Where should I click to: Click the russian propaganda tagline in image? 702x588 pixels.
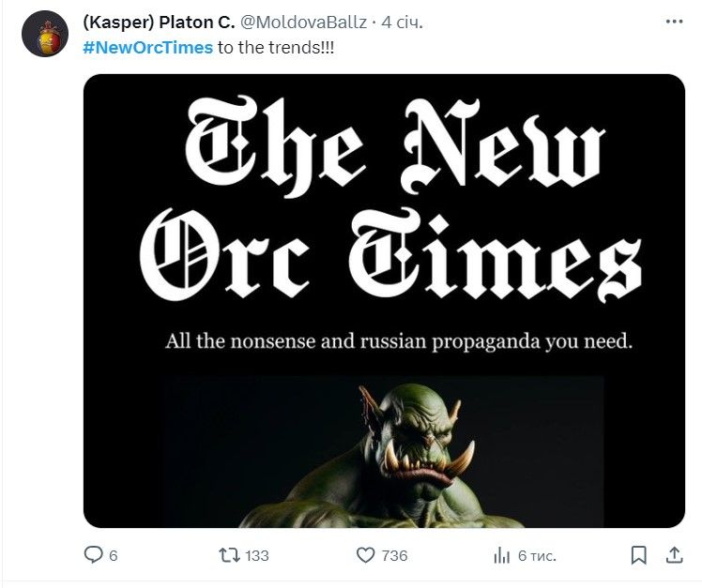pos(399,341)
